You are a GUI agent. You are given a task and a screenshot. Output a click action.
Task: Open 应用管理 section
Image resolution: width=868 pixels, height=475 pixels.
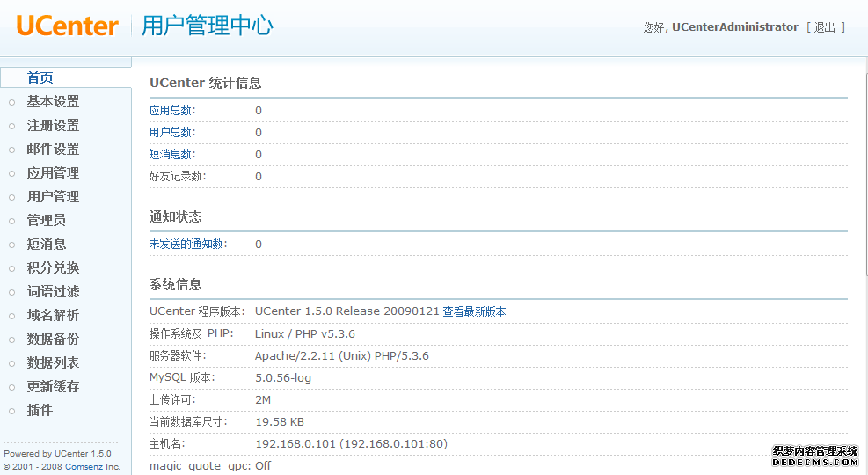(x=53, y=173)
